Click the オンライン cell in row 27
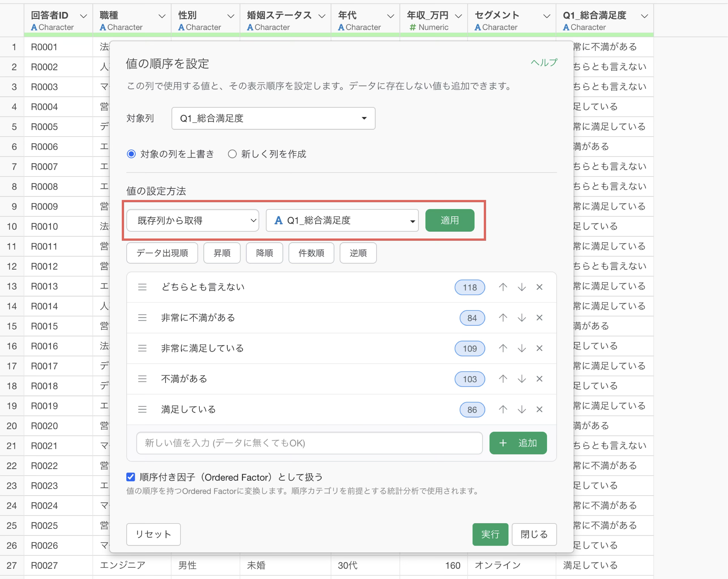Viewport: 728px width, 579px height. pos(512,565)
